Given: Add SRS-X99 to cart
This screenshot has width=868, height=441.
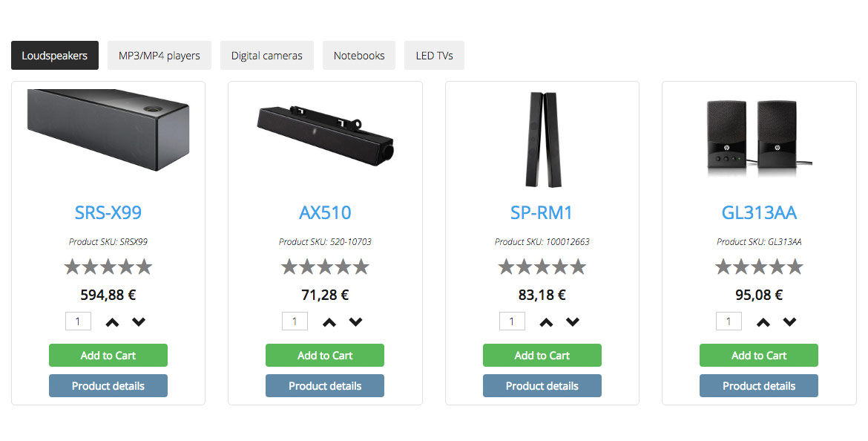Looking at the screenshot, I should pyautogui.click(x=108, y=356).
